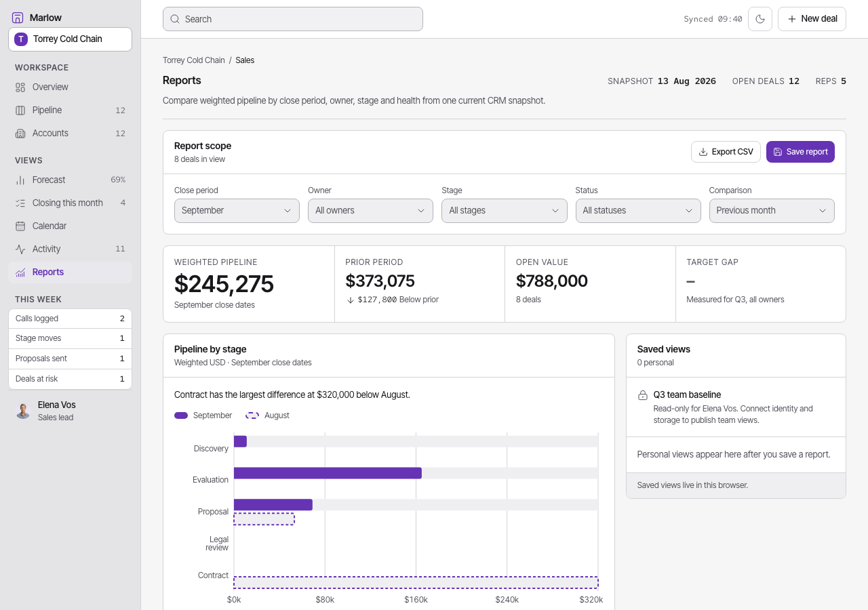This screenshot has width=868, height=610.
Task: Toggle dark mode with moon icon
Action: (760, 19)
